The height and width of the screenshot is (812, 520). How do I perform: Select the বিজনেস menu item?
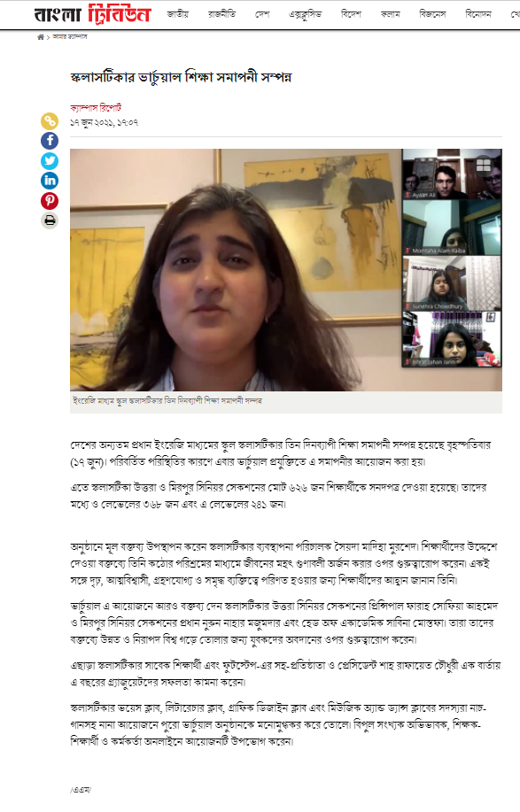click(432, 14)
